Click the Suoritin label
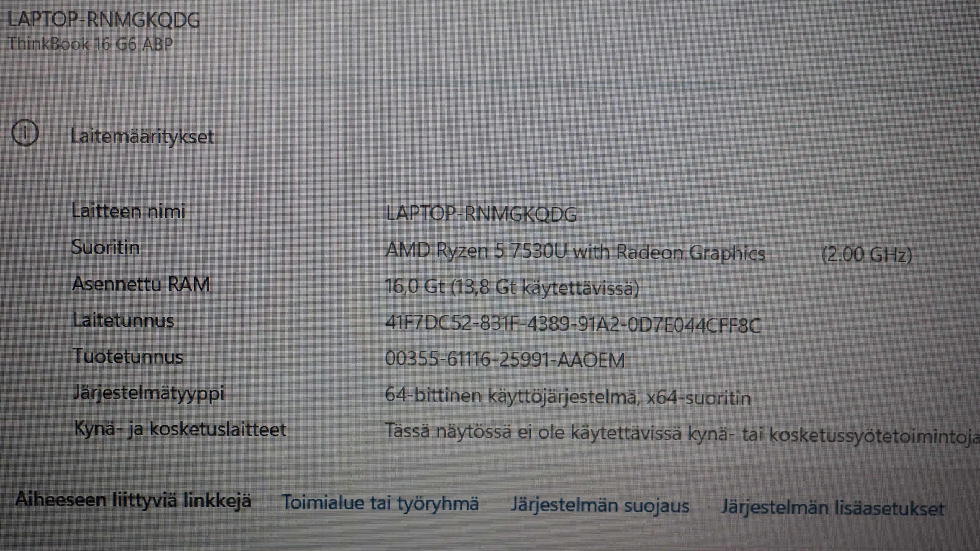 tap(106, 247)
